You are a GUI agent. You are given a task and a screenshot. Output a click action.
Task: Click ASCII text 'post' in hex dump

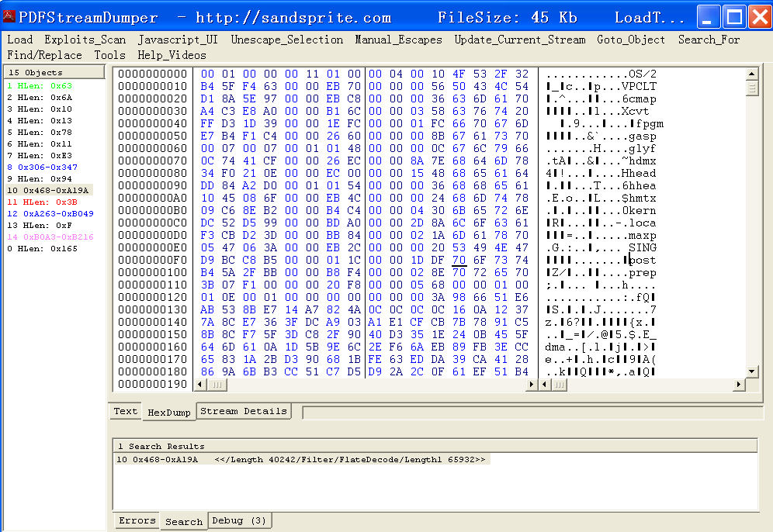[x=643, y=260]
